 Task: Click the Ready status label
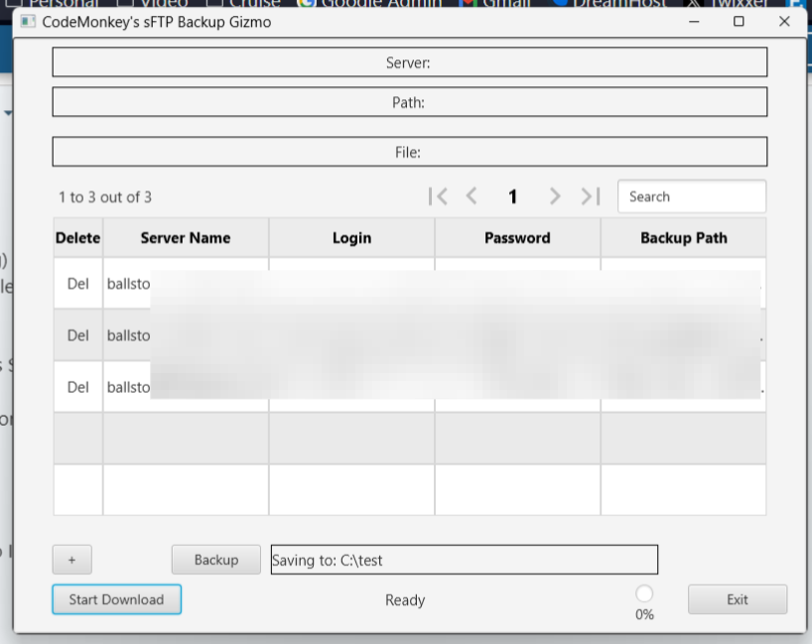(x=405, y=600)
